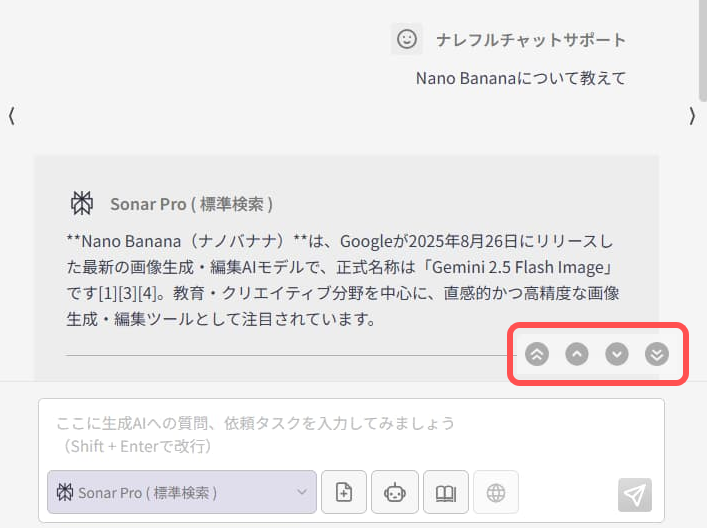
Task: Focus the chat message input field
Action: (350, 433)
